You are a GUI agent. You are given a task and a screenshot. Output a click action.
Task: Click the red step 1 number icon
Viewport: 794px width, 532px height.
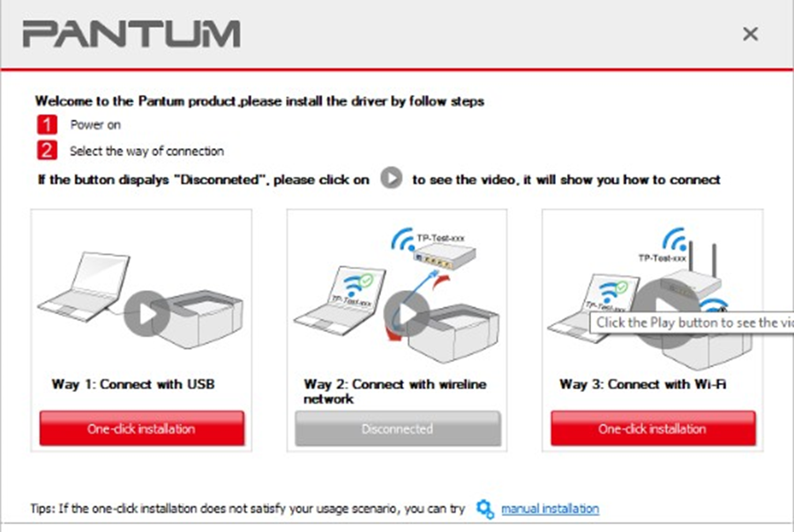tap(47, 124)
